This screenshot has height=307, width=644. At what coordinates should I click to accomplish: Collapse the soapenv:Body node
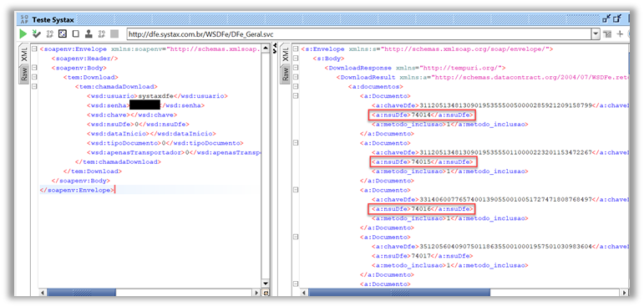point(34,68)
